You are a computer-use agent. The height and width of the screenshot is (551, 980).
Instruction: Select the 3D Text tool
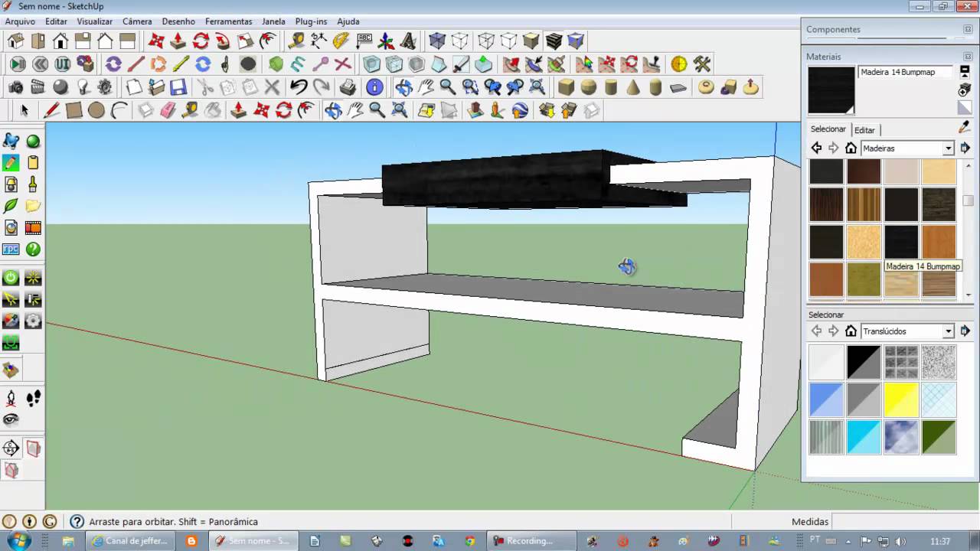[408, 41]
